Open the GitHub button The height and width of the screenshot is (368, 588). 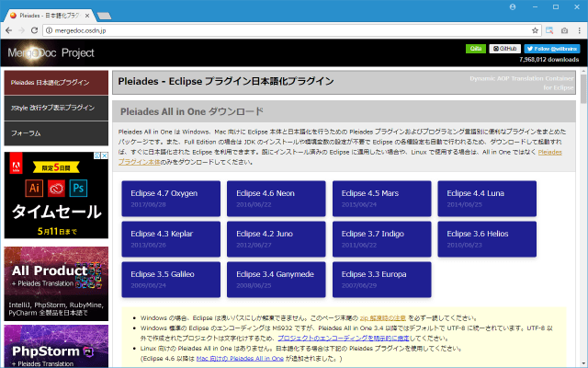pyautogui.click(x=504, y=49)
